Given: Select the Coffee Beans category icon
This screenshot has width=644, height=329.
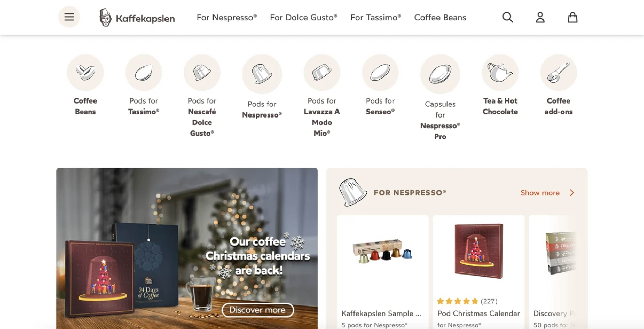Looking at the screenshot, I should 85,73.
